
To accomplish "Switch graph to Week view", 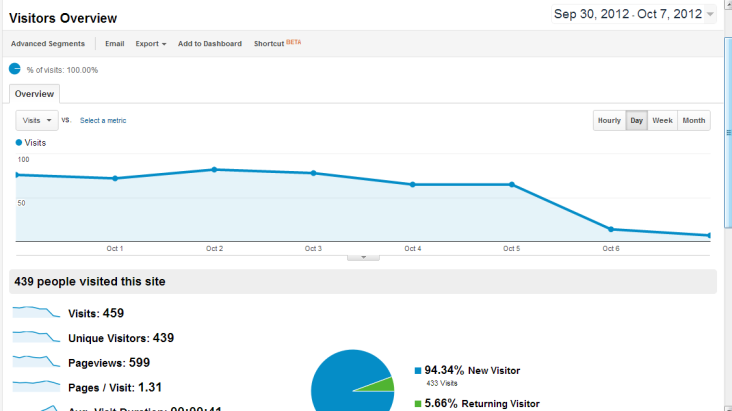I will coord(662,120).
